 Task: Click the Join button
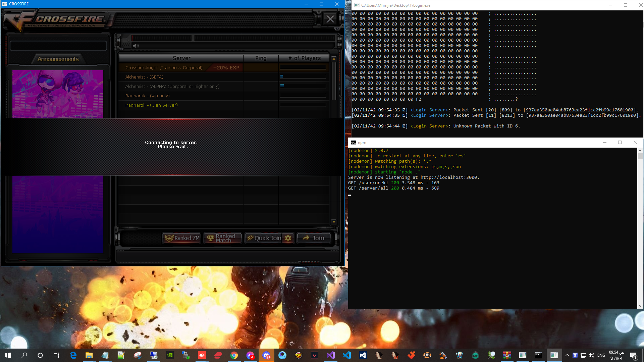coord(314,238)
